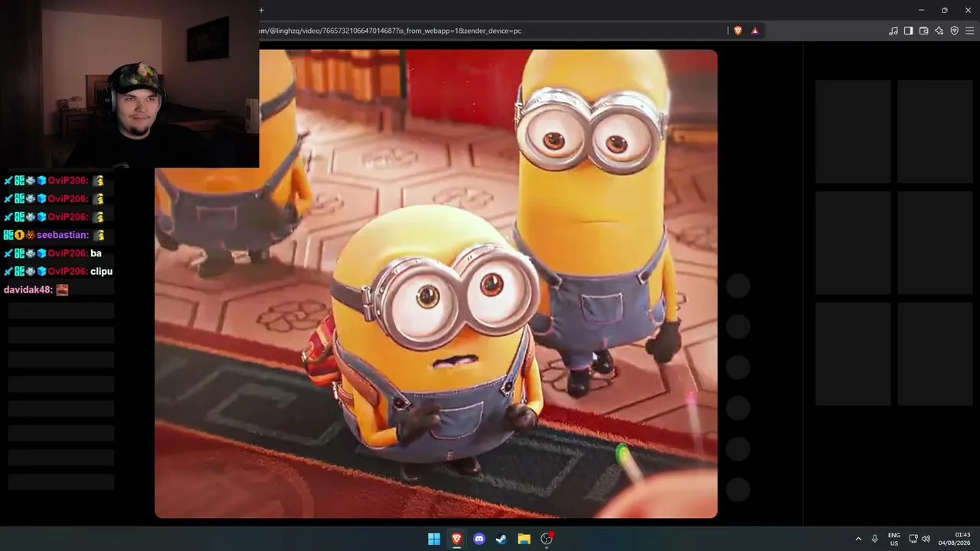Expand the system tray hidden icons chevron
980x551 pixels.
pyautogui.click(x=858, y=539)
